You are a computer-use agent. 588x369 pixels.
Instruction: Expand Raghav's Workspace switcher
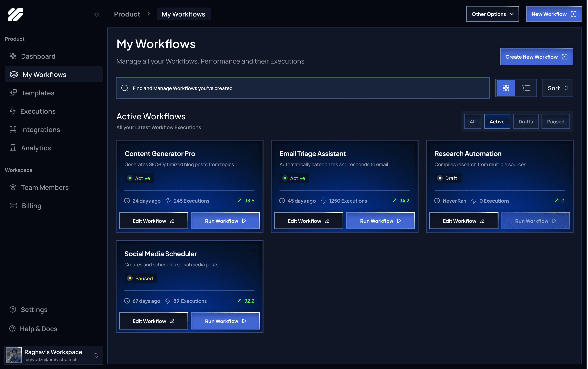(96, 355)
